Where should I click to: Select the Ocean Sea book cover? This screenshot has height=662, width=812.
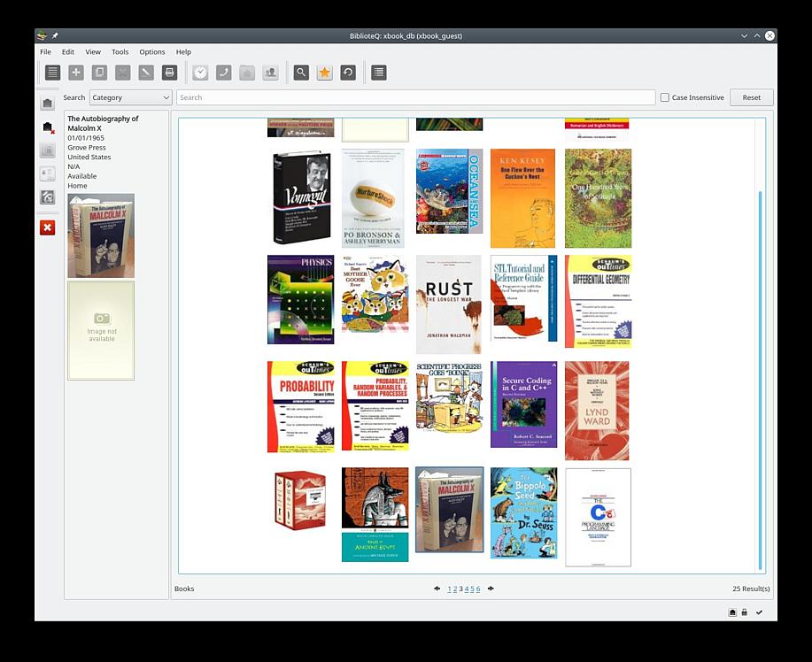click(450, 191)
